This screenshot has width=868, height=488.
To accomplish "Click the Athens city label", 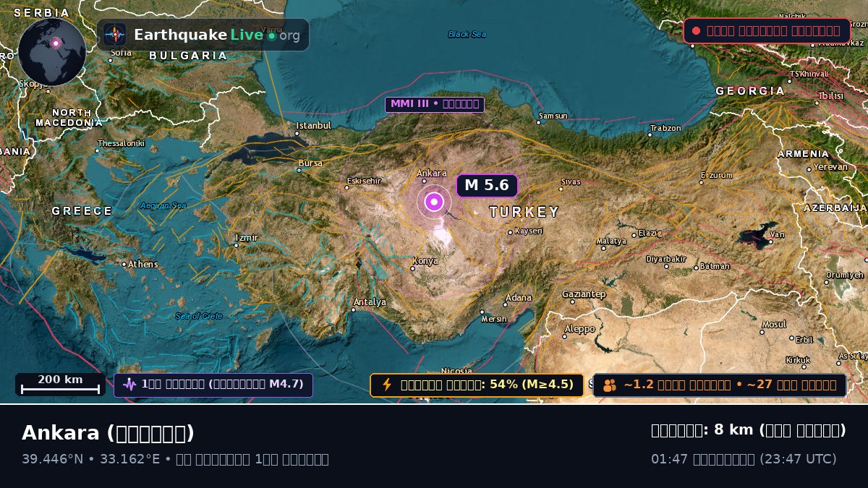I will [143, 265].
